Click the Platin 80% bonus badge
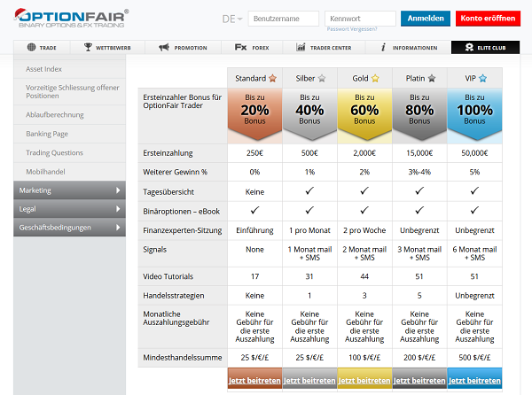Viewport: 532px width, 395px height. (x=419, y=114)
